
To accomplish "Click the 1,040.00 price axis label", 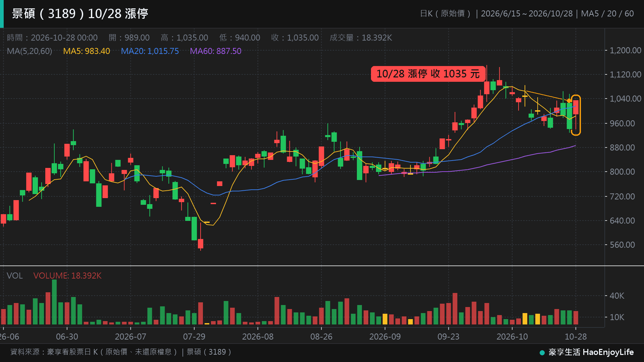I will (x=625, y=99).
